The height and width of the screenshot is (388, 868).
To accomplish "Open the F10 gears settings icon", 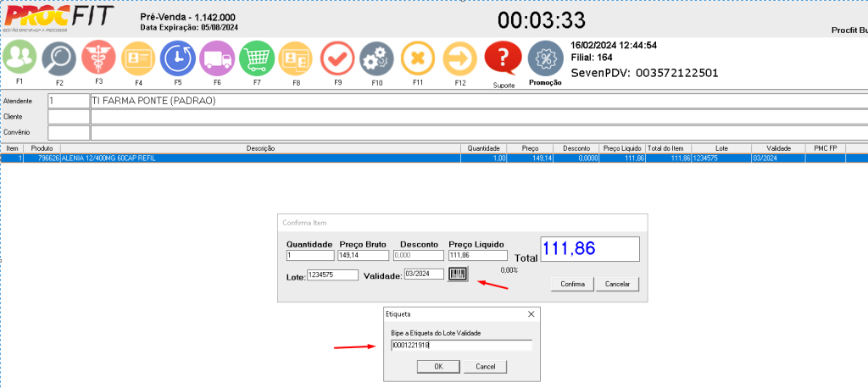I will [376, 58].
